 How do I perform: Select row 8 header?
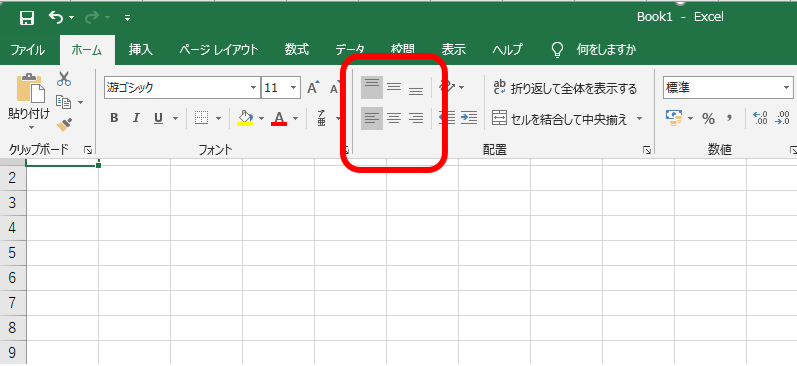13,328
